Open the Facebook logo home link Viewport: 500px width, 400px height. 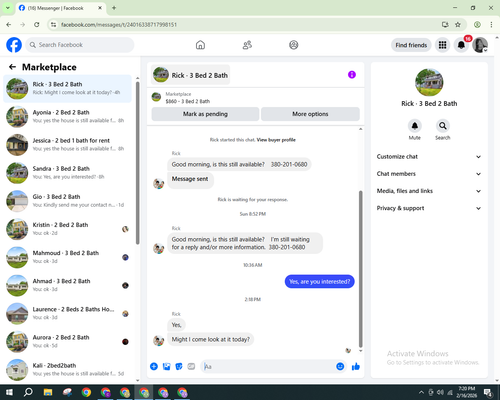(x=14, y=45)
